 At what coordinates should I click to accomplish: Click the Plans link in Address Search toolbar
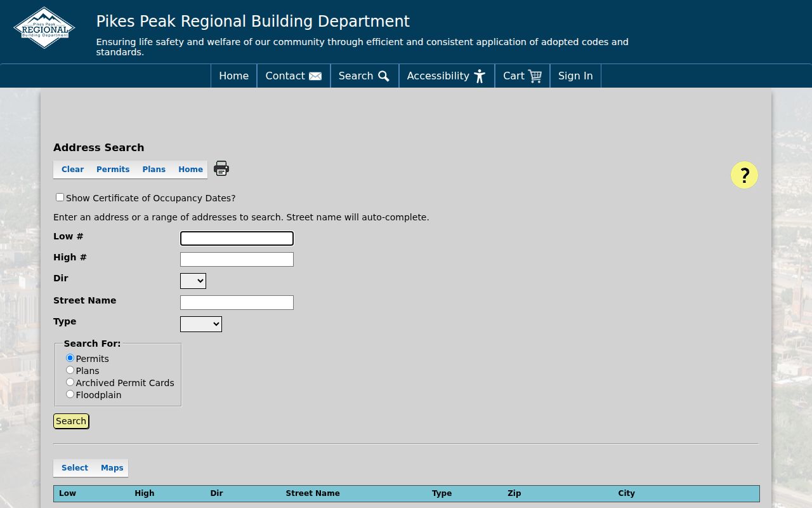(x=154, y=170)
